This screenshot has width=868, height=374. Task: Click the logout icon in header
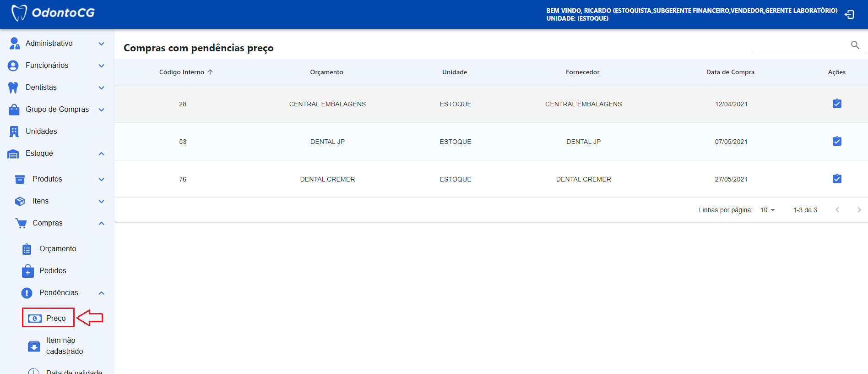point(849,15)
